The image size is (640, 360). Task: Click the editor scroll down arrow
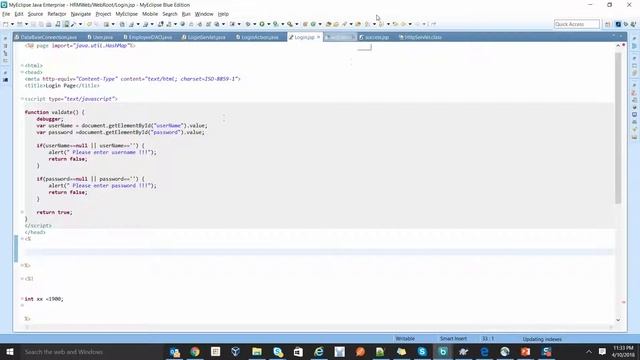pos(618,320)
